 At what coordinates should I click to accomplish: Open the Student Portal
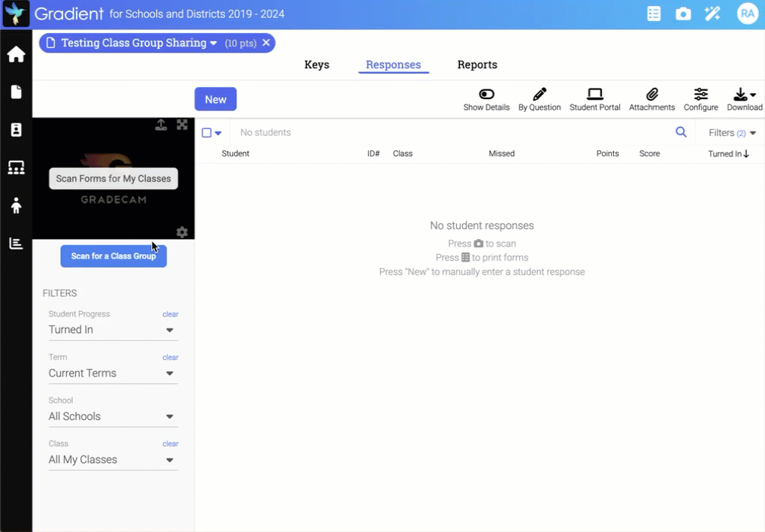tap(594, 99)
